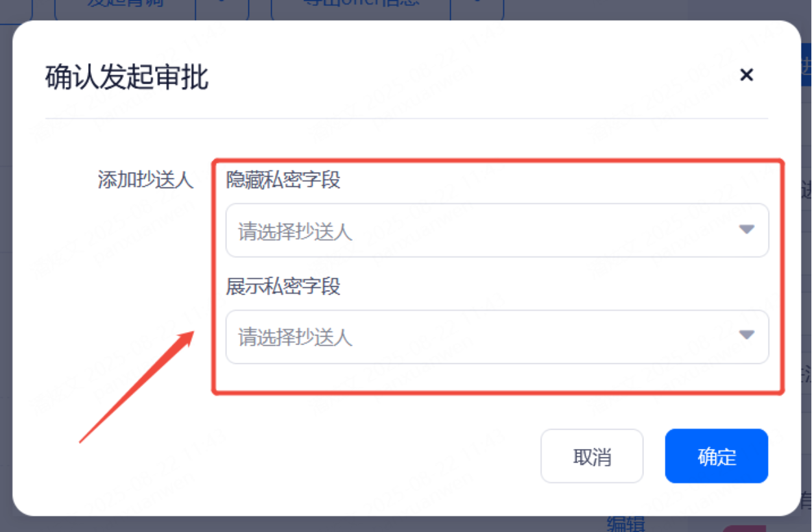Confirm with the blue 确定 button
The image size is (812, 532).
click(x=717, y=456)
